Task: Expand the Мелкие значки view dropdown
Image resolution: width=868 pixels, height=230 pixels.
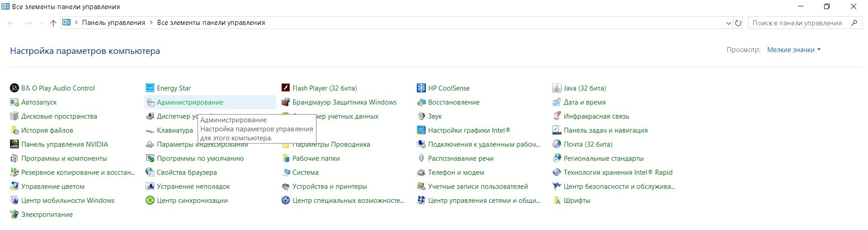Action: click(793, 50)
